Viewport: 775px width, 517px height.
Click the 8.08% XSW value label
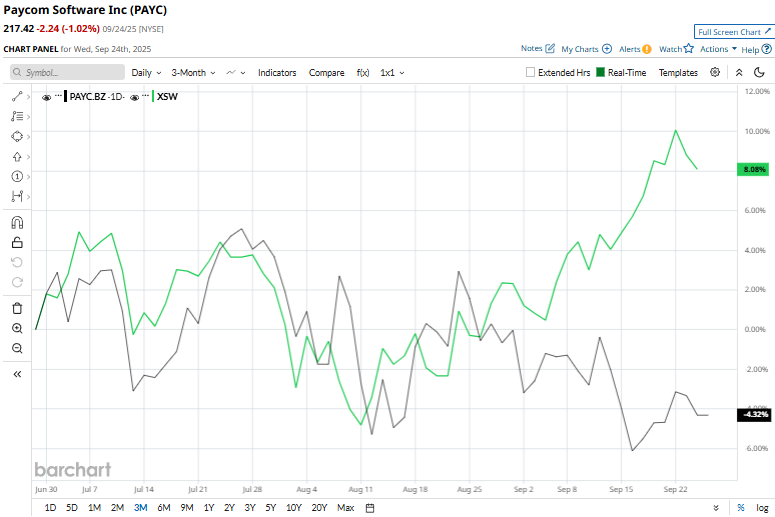pos(753,169)
